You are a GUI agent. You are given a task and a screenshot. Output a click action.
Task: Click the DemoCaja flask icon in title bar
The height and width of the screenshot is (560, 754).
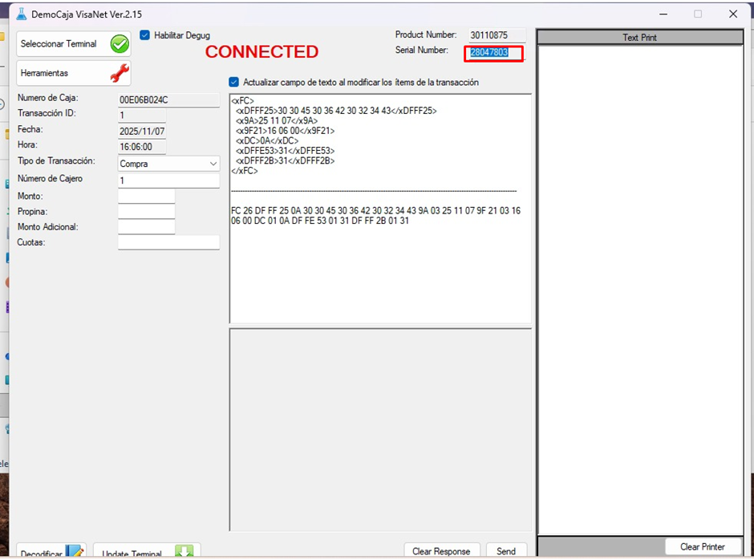click(22, 14)
